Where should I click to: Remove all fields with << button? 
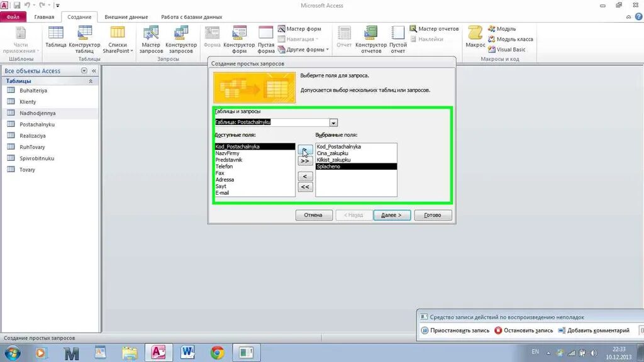[305, 187]
